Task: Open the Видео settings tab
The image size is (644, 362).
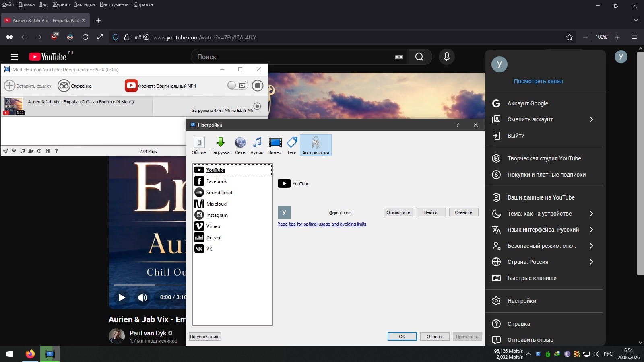Action: pyautogui.click(x=275, y=145)
